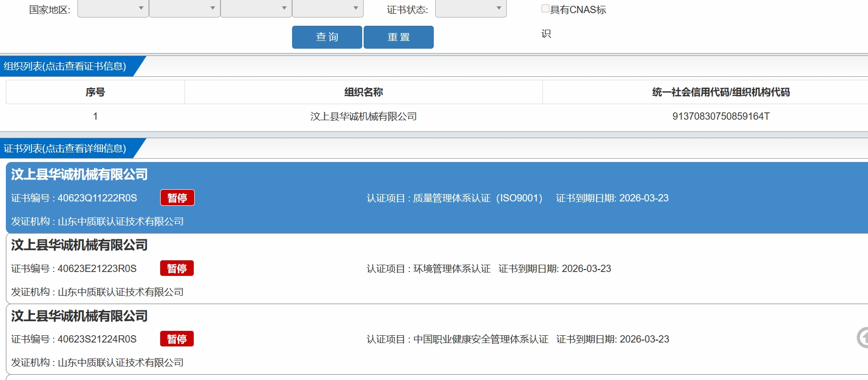
Task: Open the fourth 国家地区 dropdown
Action: [328, 9]
